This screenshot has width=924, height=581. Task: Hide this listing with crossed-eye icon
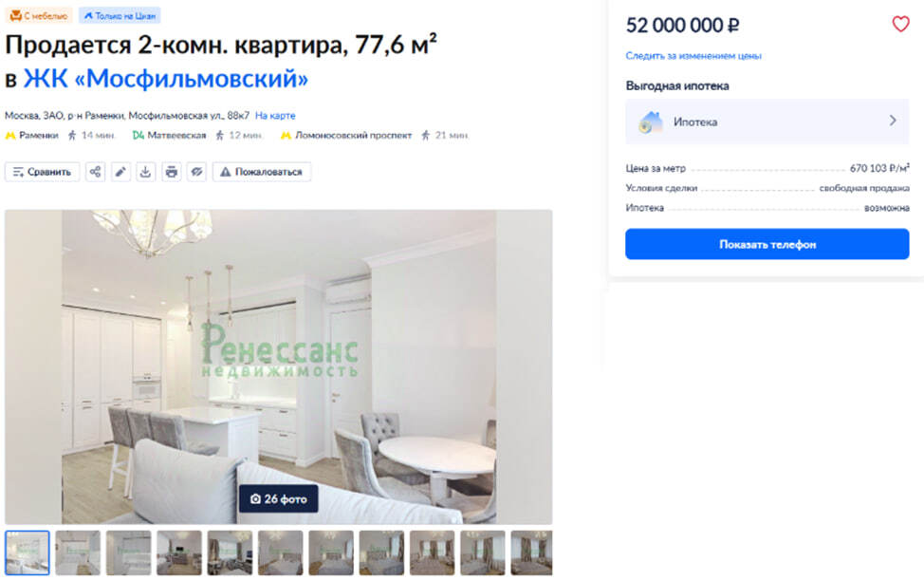pyautogui.click(x=196, y=172)
